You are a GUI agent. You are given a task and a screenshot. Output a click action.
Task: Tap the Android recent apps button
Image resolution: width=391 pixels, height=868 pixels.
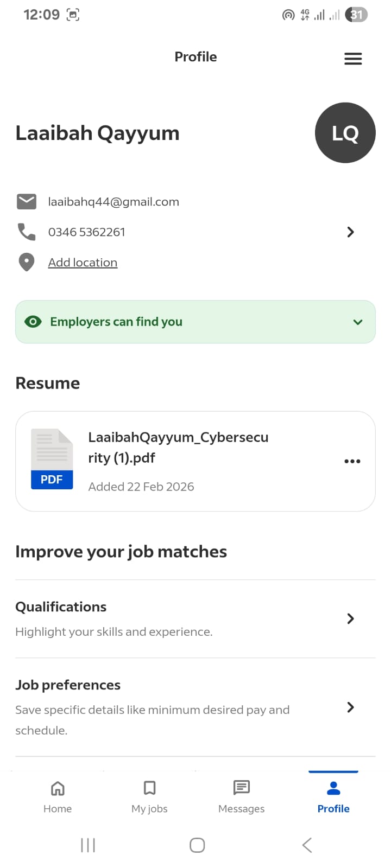click(x=88, y=845)
